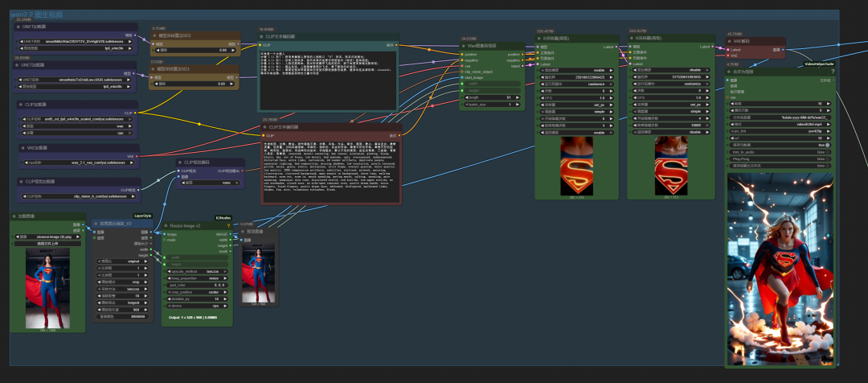
Task: Click the LayerStyle badge on the image-scale node
Action: click(x=143, y=216)
